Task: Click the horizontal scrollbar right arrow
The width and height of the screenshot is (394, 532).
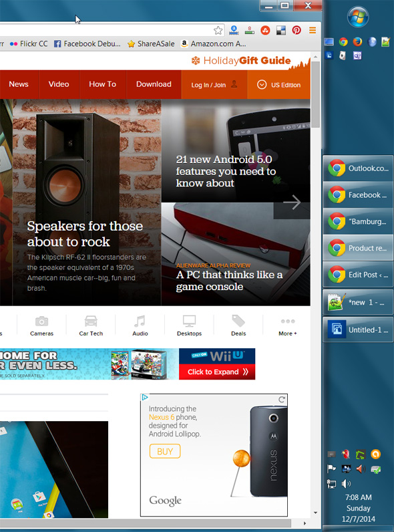Action: tap(305, 523)
